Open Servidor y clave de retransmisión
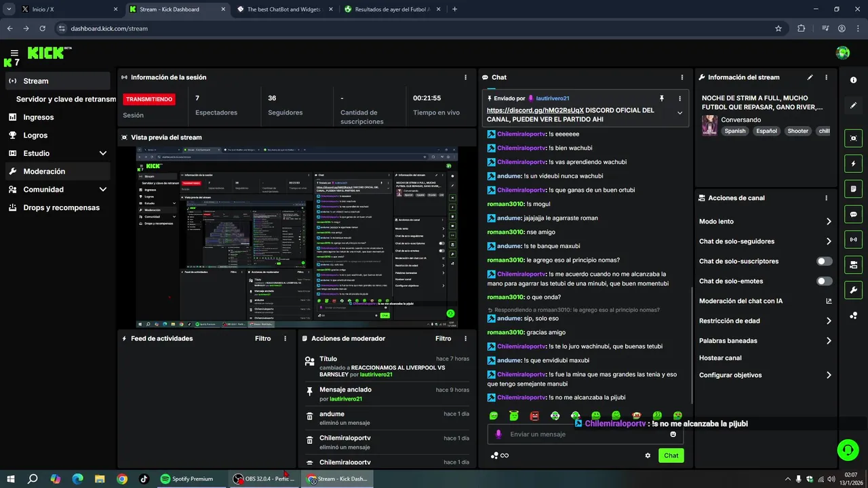This screenshot has width=868, height=488. [66, 99]
